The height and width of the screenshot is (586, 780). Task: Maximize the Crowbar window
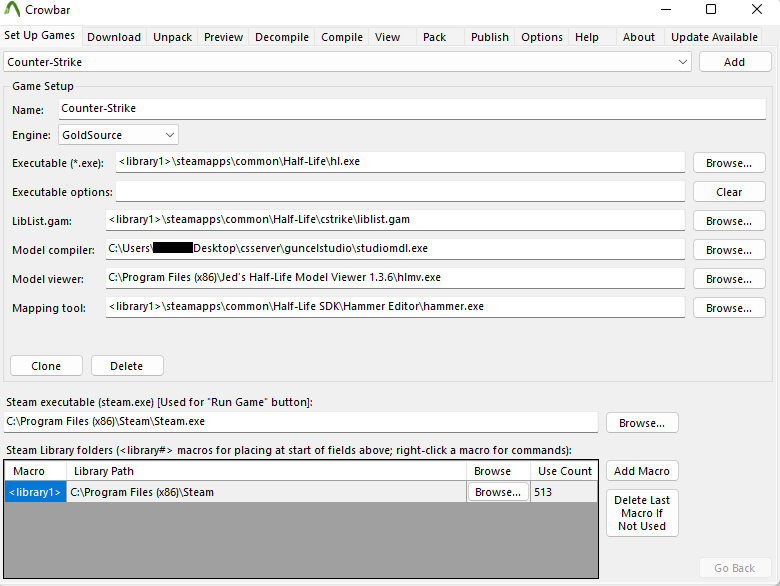(711, 9)
